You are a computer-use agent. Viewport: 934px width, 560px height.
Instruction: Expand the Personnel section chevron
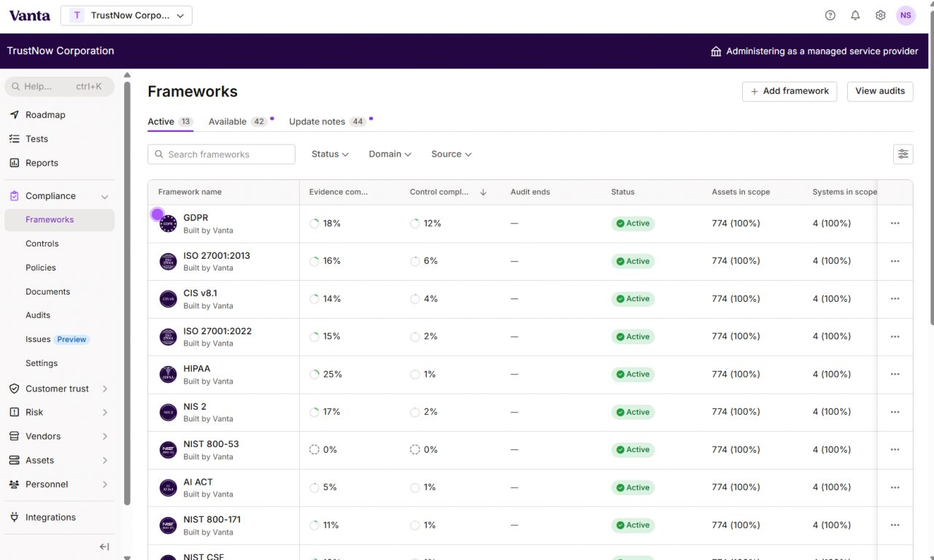click(104, 484)
